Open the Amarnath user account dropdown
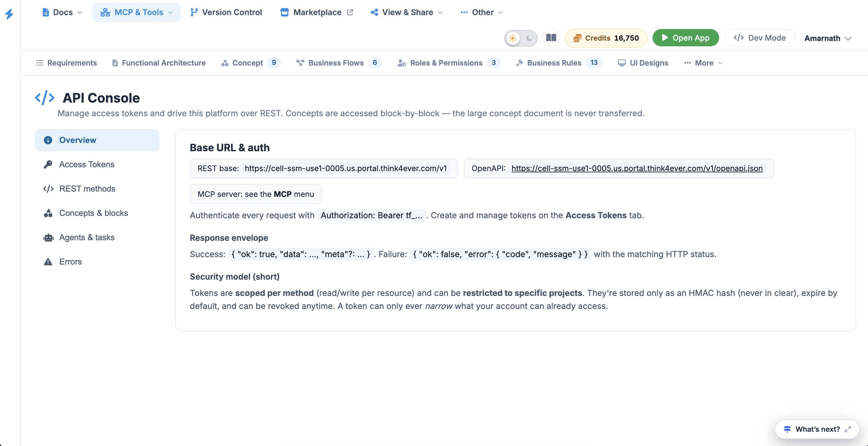The image size is (868, 446). point(828,38)
